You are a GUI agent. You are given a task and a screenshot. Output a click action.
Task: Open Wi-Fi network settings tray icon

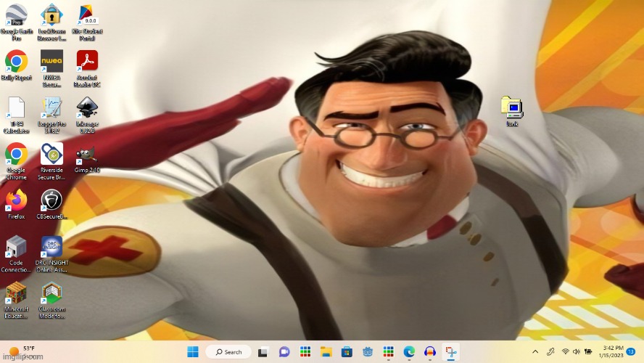pos(565,352)
